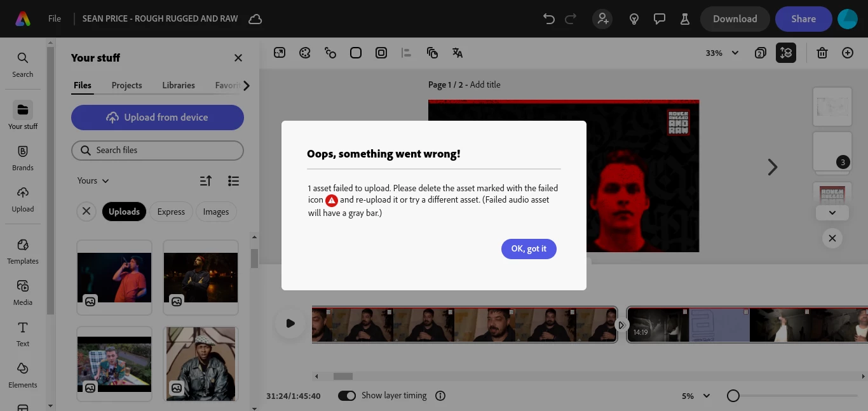Toggle the Uploads filter chip
The image size is (868, 411).
[124, 212]
